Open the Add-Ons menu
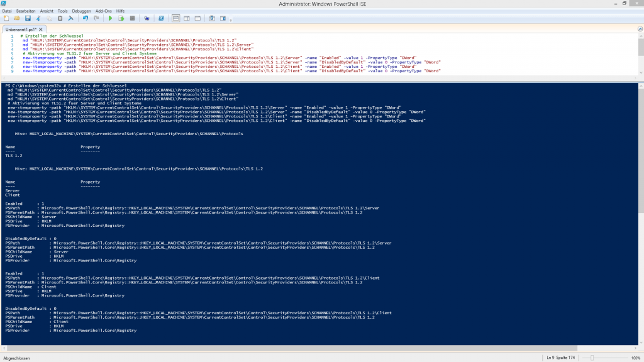The image size is (644, 362). (104, 11)
